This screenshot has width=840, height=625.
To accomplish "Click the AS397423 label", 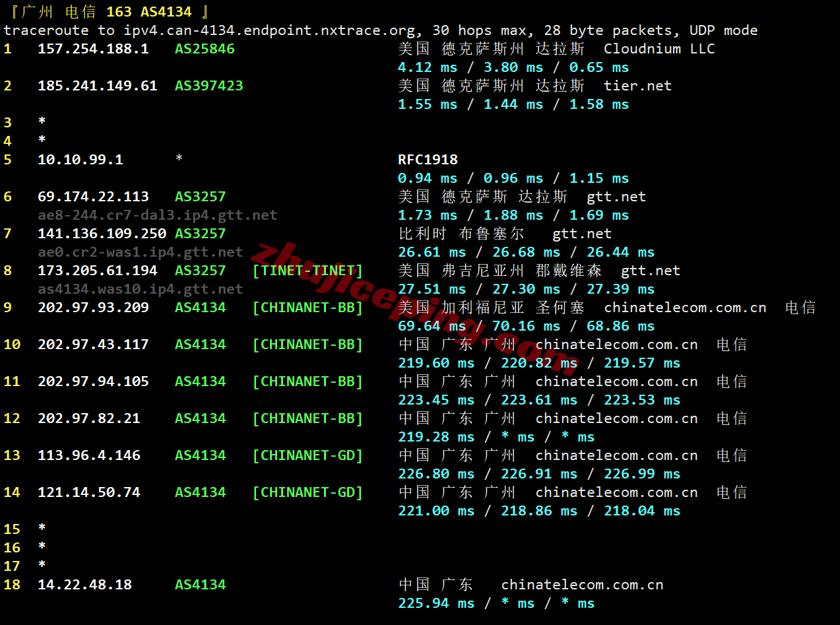I will [209, 86].
